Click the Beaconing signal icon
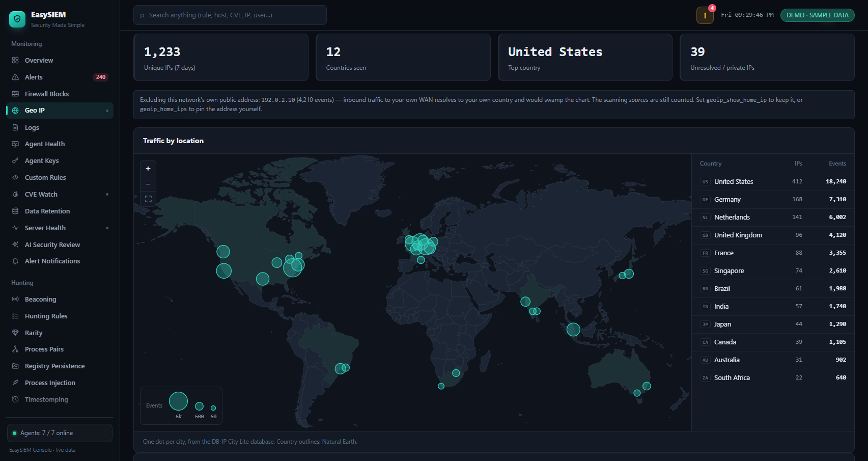This screenshot has width=868, height=461. [x=15, y=300]
